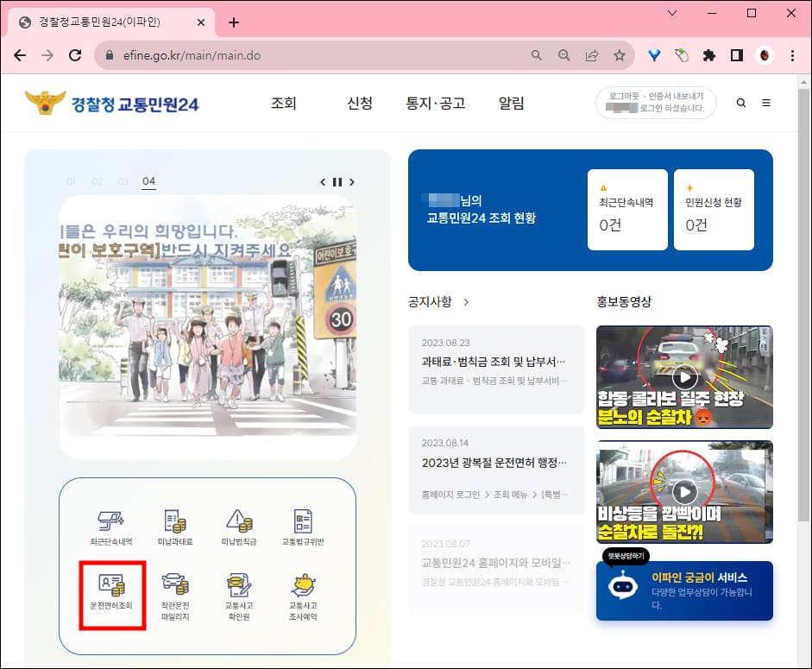Open notice 교통민원24 홈페이지와 모바일
The width and height of the screenshot is (812, 669).
coord(497,571)
